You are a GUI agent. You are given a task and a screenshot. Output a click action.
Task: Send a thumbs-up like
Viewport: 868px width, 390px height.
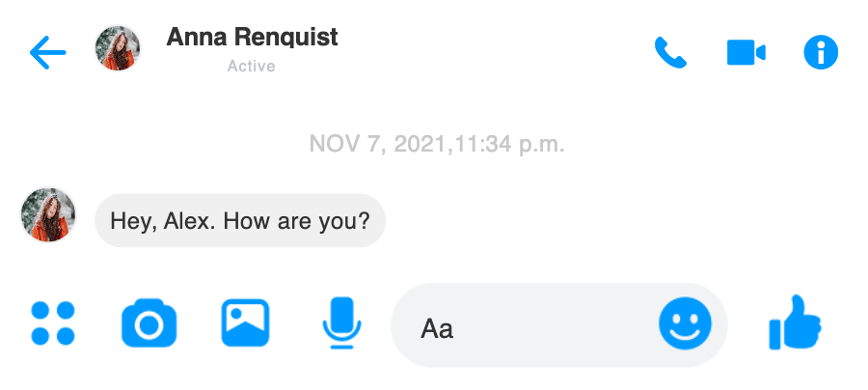click(x=795, y=323)
